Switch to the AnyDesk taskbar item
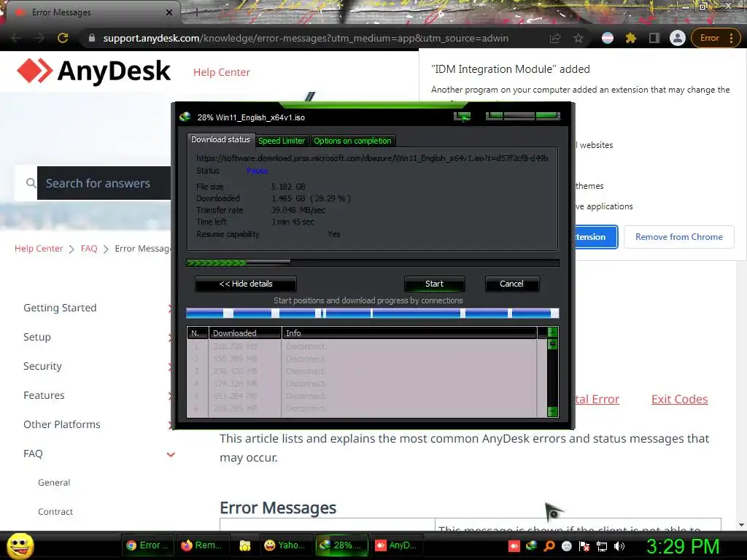The width and height of the screenshot is (747, 560). [396, 545]
